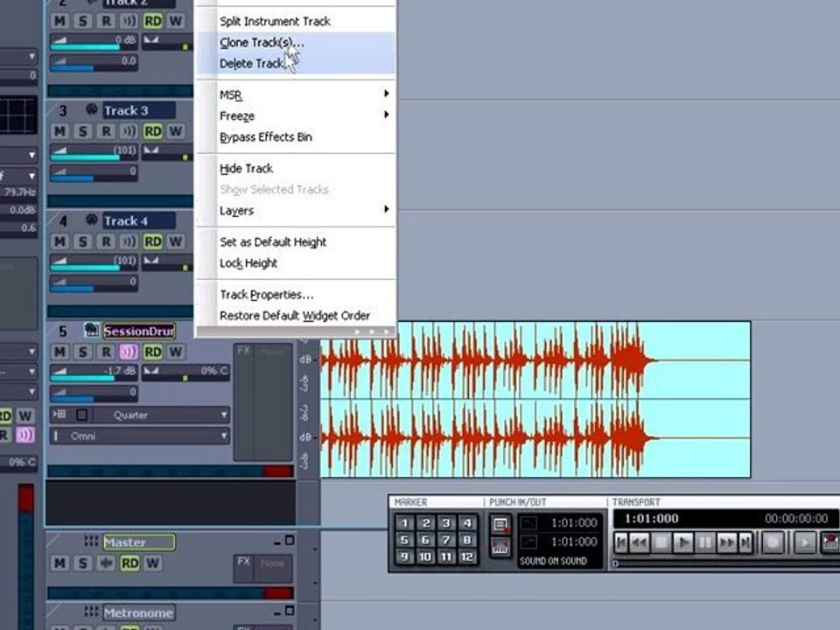Select Bypass Effects Bin menu item
The image size is (840, 630).
tap(297, 136)
